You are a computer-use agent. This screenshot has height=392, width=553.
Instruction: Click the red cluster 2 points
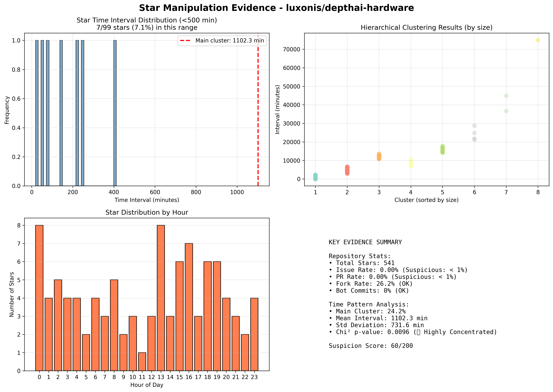[347, 170]
